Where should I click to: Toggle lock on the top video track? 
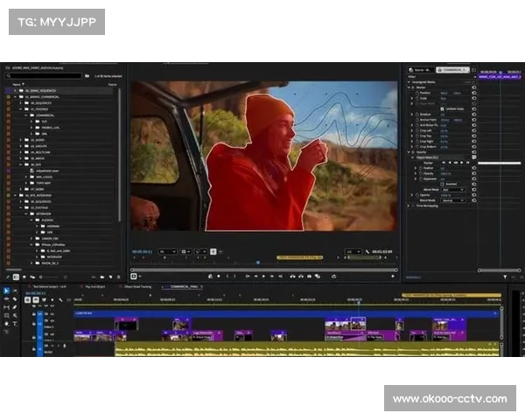click(x=34, y=314)
